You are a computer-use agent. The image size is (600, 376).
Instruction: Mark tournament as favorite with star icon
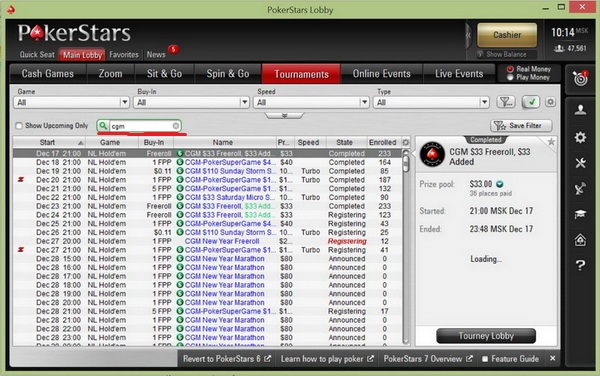coord(551,142)
